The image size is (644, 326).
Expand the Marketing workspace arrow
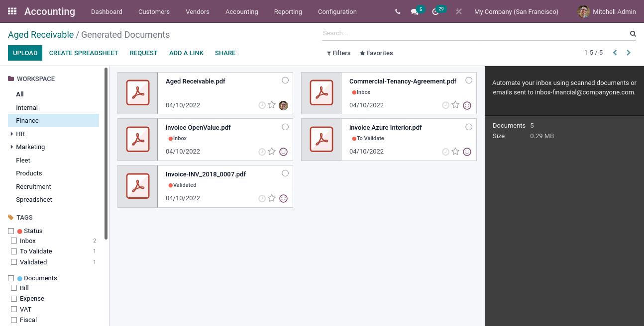tap(11, 147)
